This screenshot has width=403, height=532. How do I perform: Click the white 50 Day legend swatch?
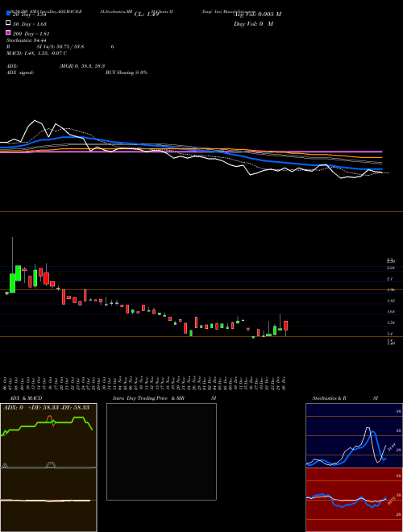click(x=8, y=23)
